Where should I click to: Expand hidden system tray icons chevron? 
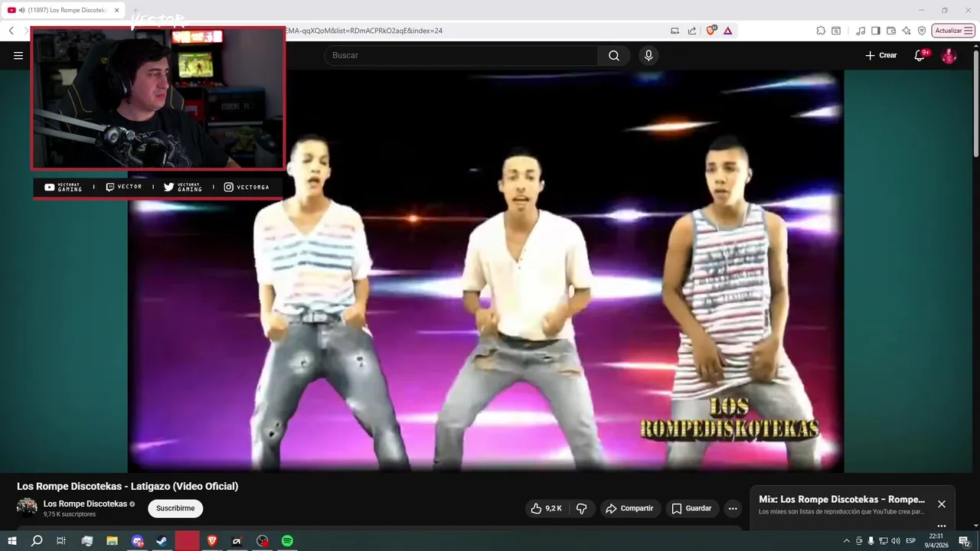tap(846, 541)
